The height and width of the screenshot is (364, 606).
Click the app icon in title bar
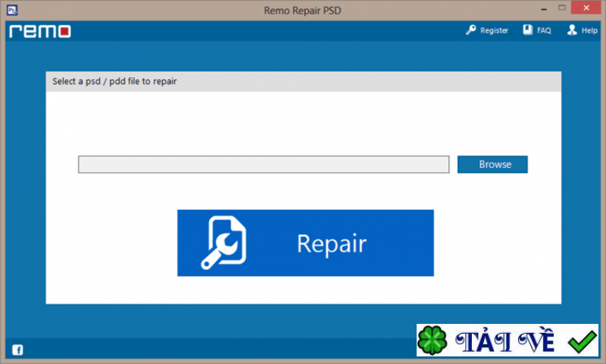[x=12, y=10]
